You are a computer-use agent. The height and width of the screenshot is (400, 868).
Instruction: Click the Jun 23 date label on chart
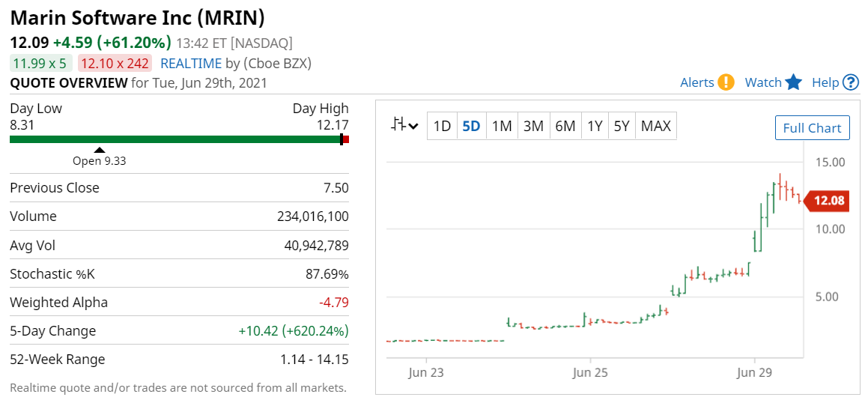425,373
